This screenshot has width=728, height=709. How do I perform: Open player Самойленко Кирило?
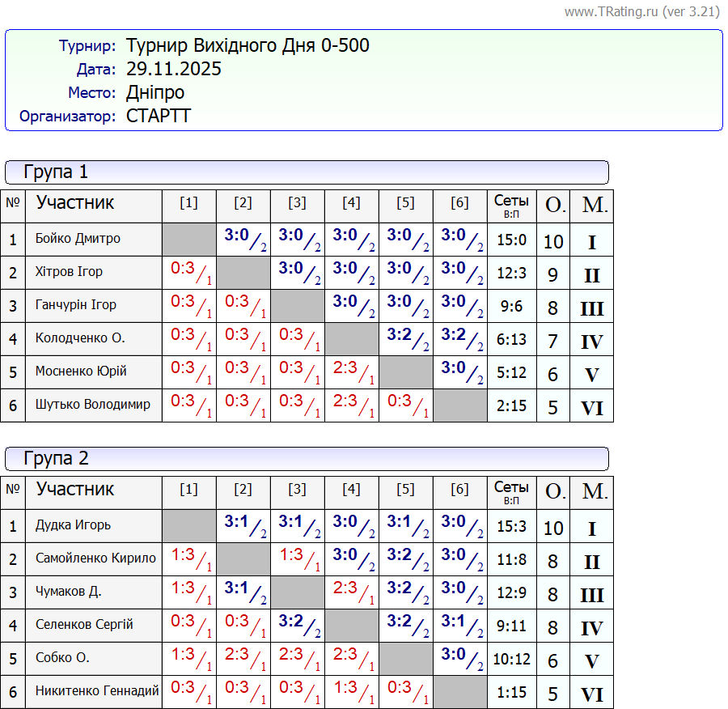(95, 558)
